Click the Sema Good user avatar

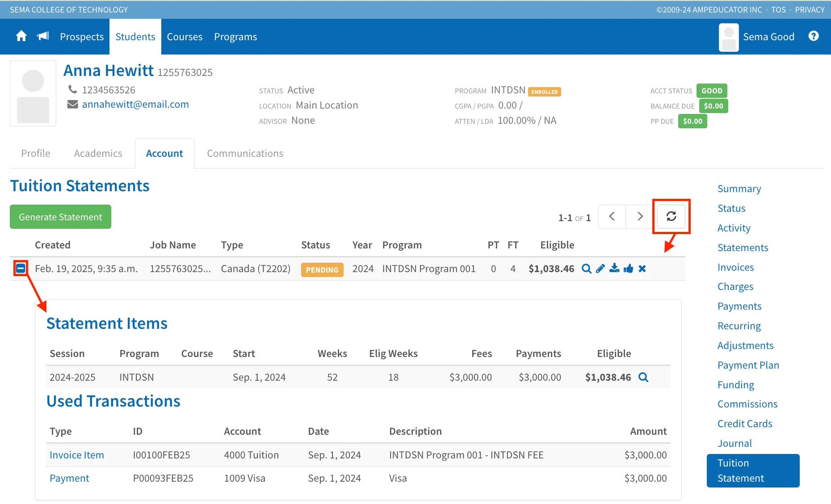click(729, 37)
